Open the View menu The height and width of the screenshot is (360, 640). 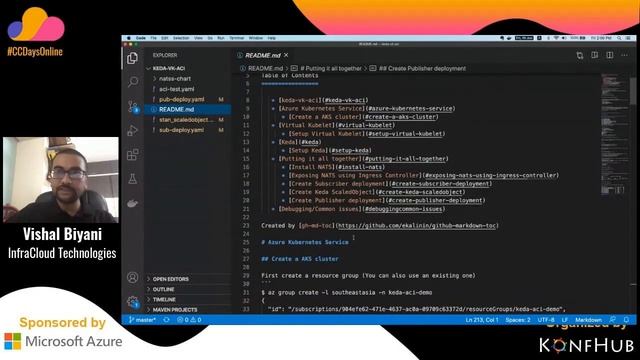(x=198, y=38)
